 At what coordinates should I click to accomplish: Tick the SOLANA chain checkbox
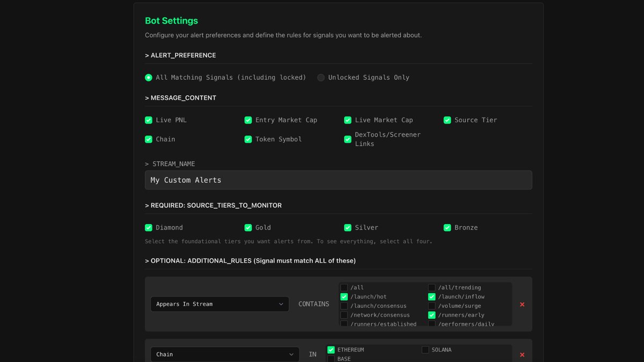tap(425, 350)
